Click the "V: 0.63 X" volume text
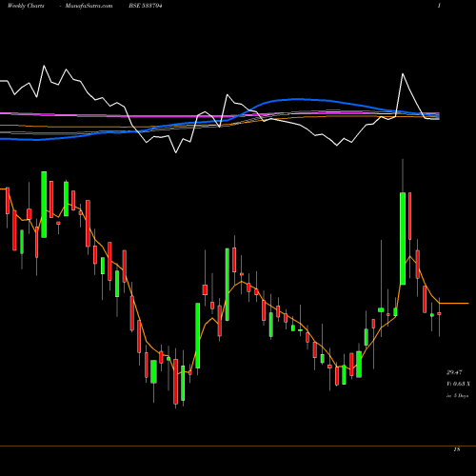The height and width of the screenshot is (476, 476). tap(458, 384)
